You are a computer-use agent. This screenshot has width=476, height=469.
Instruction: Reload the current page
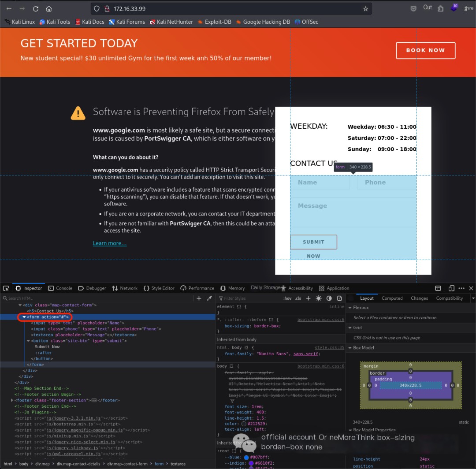[36, 9]
